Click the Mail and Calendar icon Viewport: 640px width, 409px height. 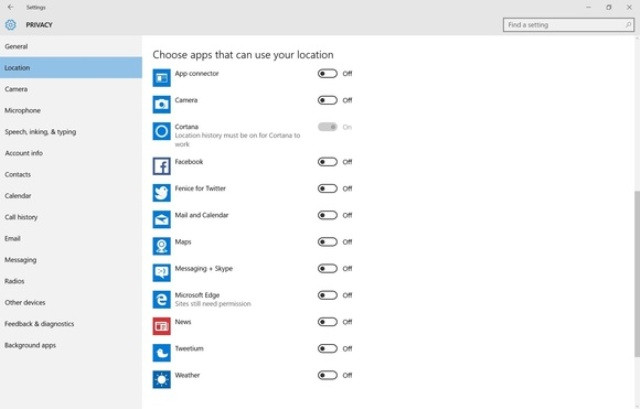[162, 219]
